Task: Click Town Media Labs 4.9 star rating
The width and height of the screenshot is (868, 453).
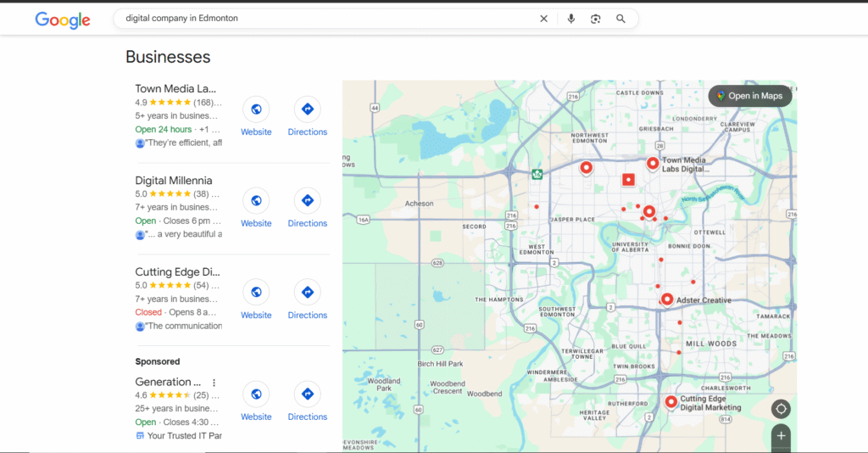Action: click(170, 103)
